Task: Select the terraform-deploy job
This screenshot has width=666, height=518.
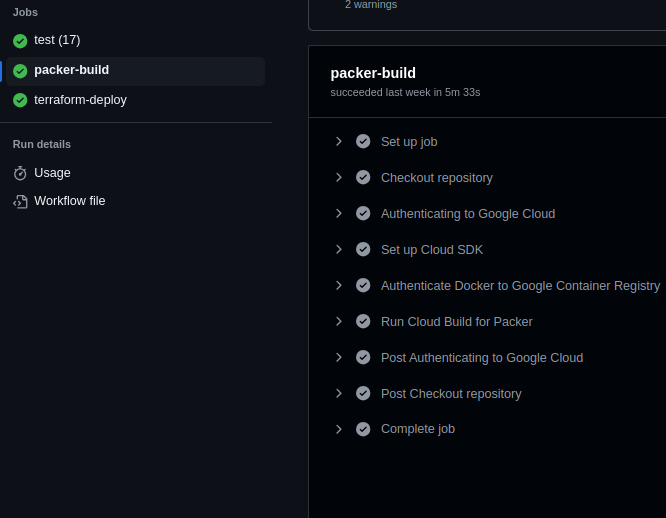Action: pos(80,100)
